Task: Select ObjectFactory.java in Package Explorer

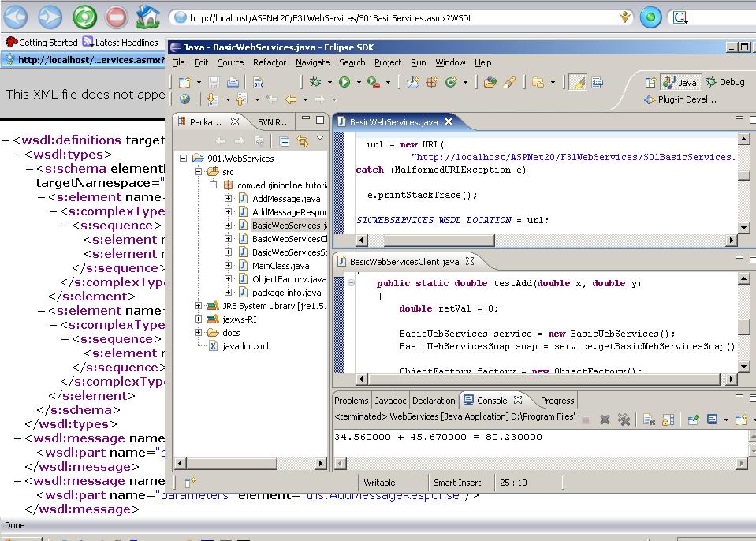Action: coord(289,278)
